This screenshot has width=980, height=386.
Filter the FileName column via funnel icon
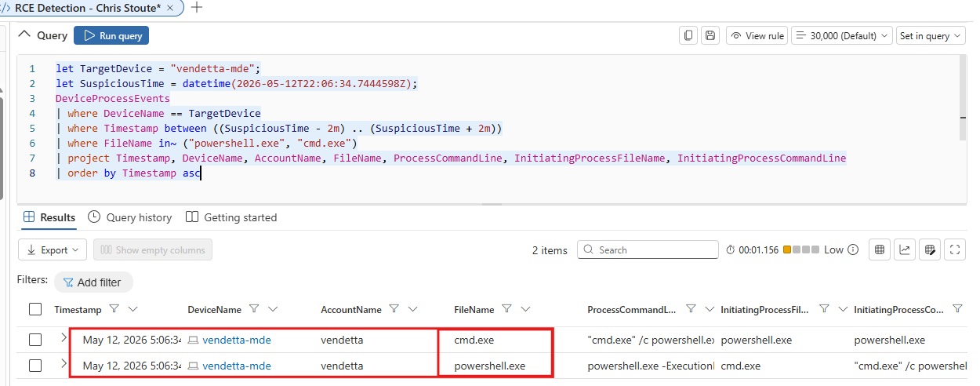tap(507, 309)
